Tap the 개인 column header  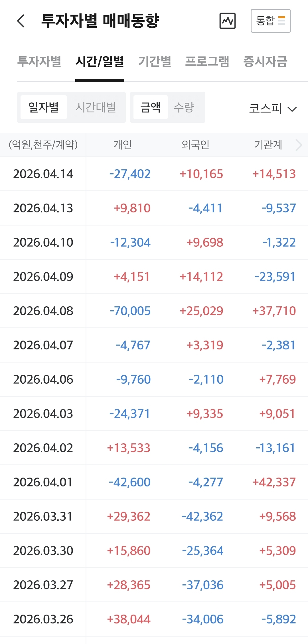pyautogui.click(x=123, y=145)
